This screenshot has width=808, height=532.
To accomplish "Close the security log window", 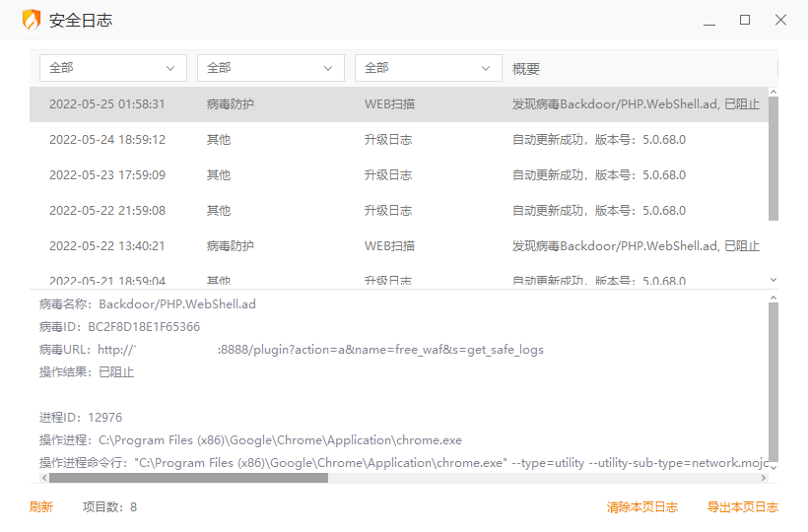I will tap(780, 20).
